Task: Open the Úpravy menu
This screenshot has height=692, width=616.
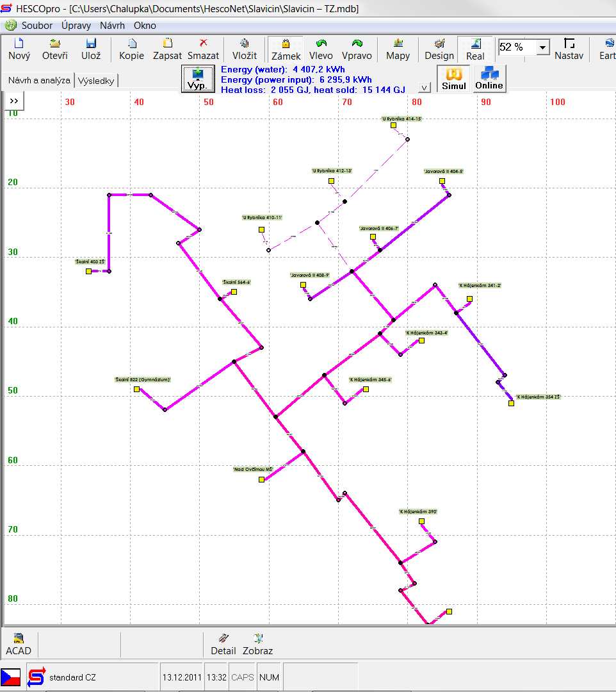Action: [x=76, y=26]
